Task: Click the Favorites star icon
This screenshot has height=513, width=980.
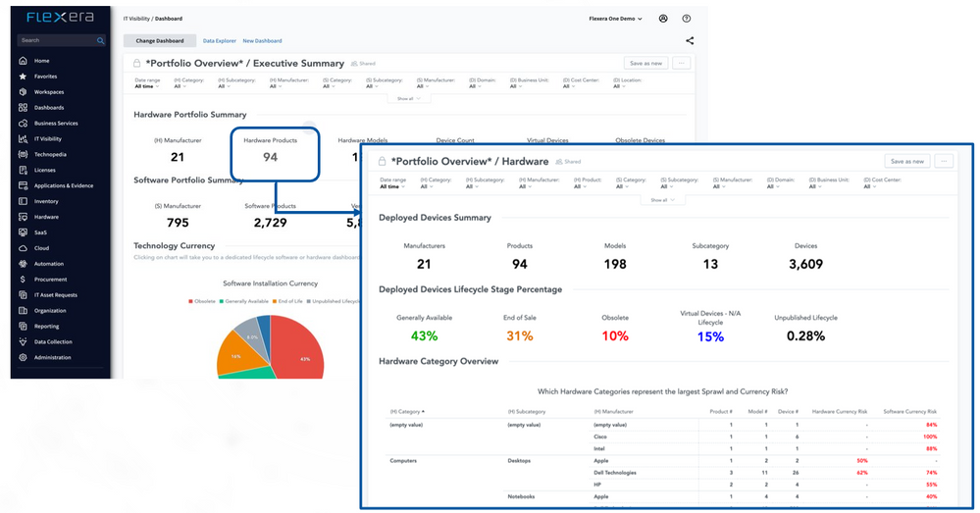Action: pos(23,77)
